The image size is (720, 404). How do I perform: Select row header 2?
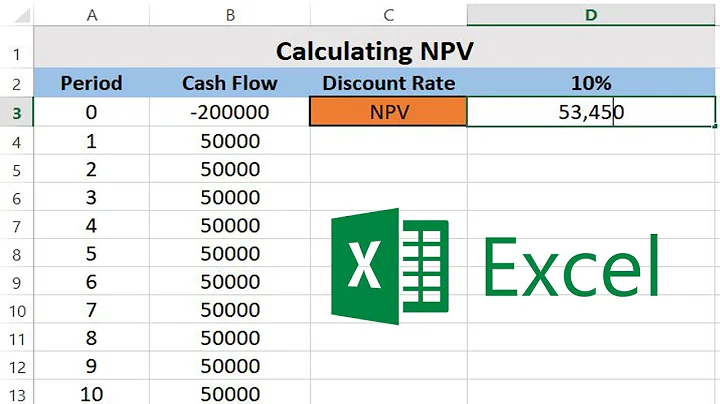(x=17, y=84)
